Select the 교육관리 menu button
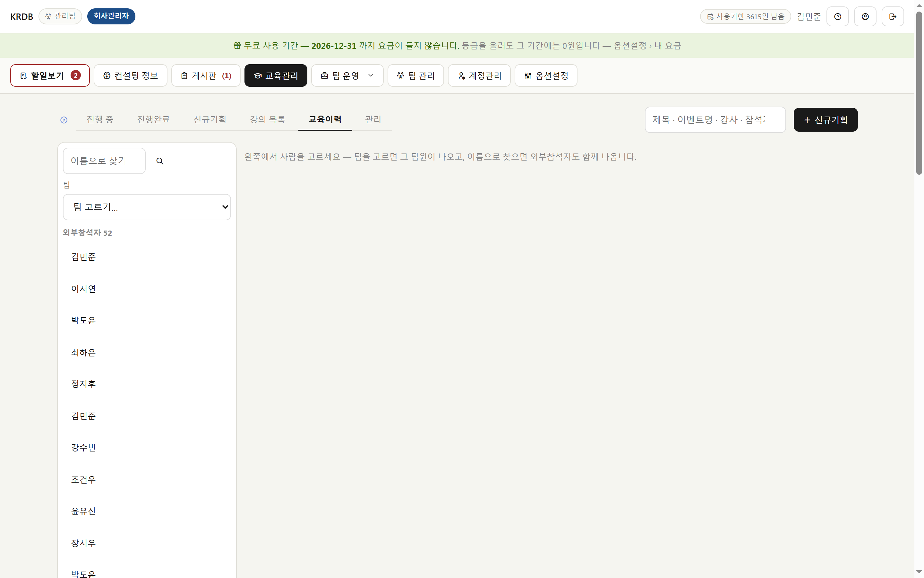The image size is (924, 578). [x=276, y=75]
